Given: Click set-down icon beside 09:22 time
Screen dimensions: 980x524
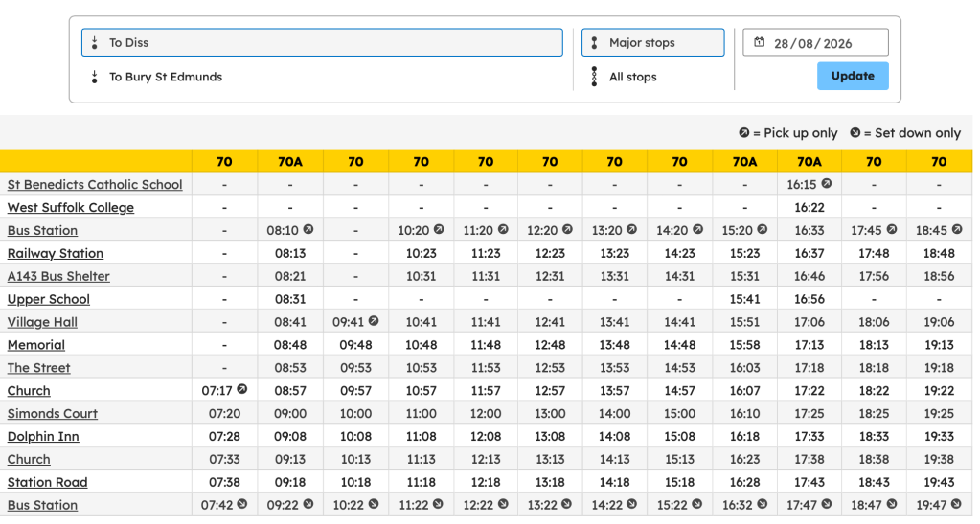Looking at the screenshot, I should pyautogui.click(x=308, y=503).
